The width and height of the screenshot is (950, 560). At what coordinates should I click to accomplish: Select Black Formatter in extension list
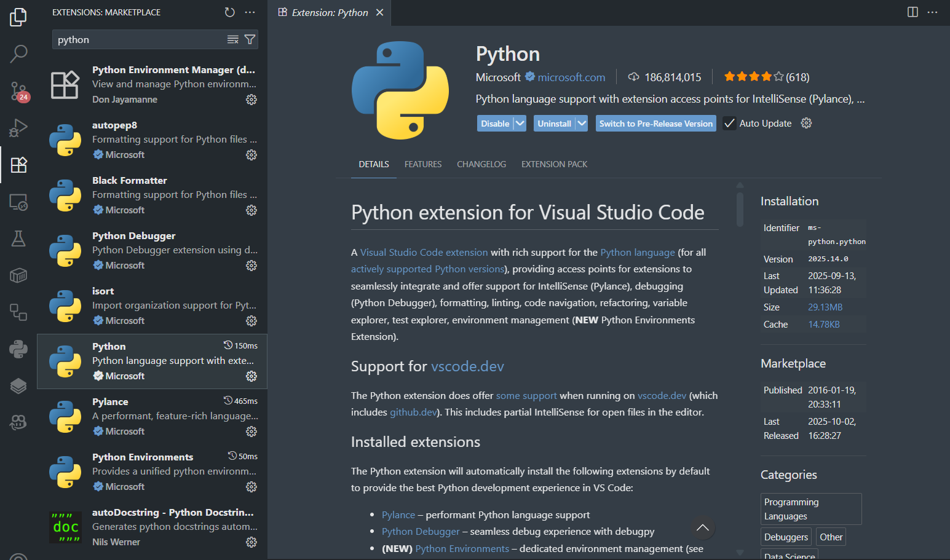[x=152, y=195]
